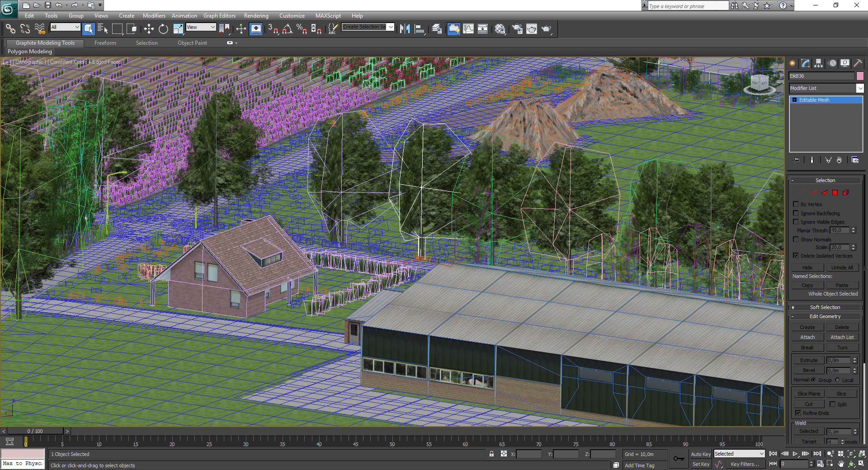Toggle the selection lock padlock
Viewport: 868px width, 470px height.
491,454
